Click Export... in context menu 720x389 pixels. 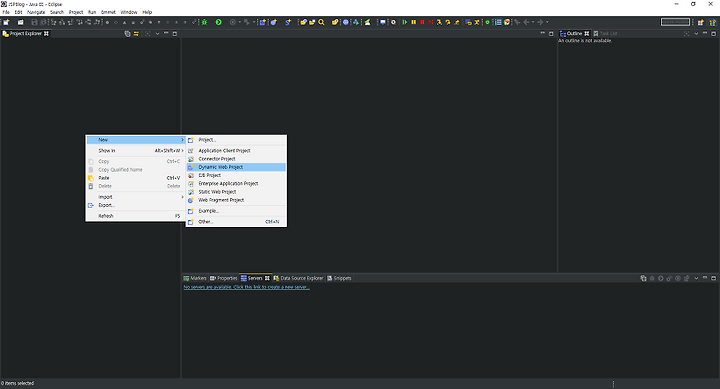click(135, 205)
